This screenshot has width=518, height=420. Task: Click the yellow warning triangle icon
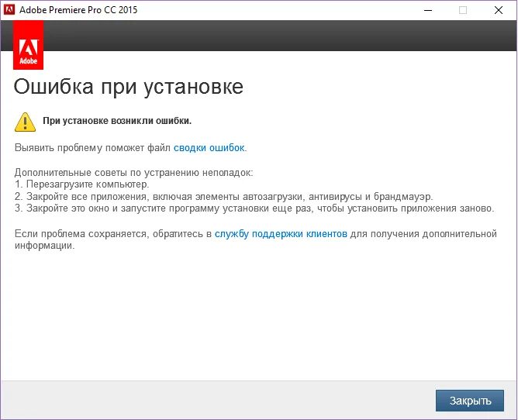[25, 122]
